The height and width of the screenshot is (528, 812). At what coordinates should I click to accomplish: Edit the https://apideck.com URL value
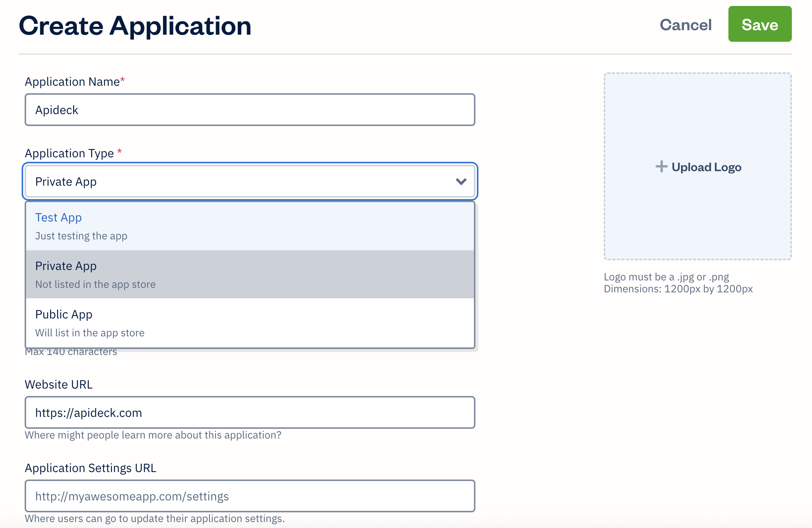[x=88, y=412]
